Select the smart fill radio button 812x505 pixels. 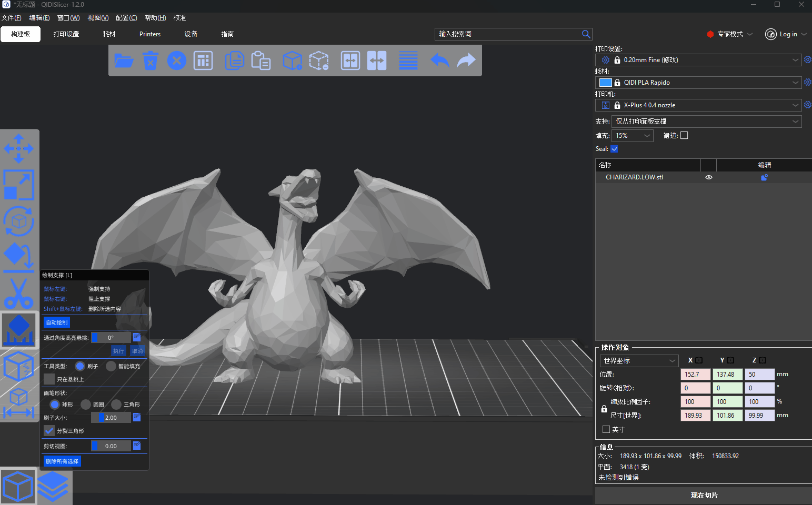coord(111,366)
